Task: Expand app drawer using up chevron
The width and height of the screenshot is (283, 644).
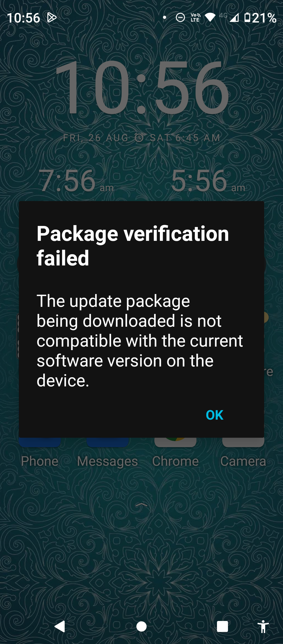Action: tap(141, 505)
